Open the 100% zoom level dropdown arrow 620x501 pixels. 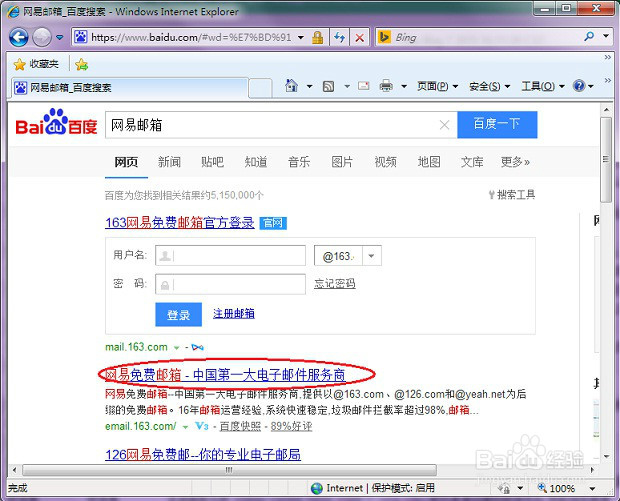[592, 489]
